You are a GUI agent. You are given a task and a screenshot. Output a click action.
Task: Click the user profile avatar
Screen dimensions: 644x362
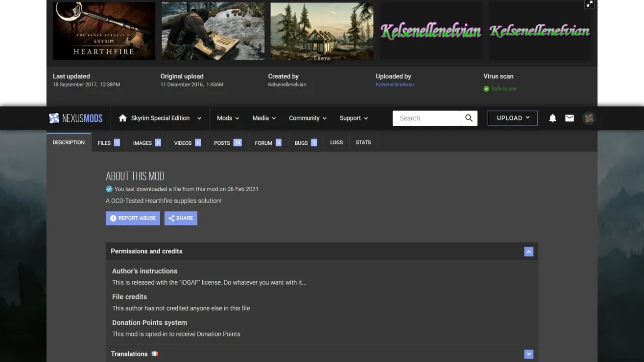589,118
